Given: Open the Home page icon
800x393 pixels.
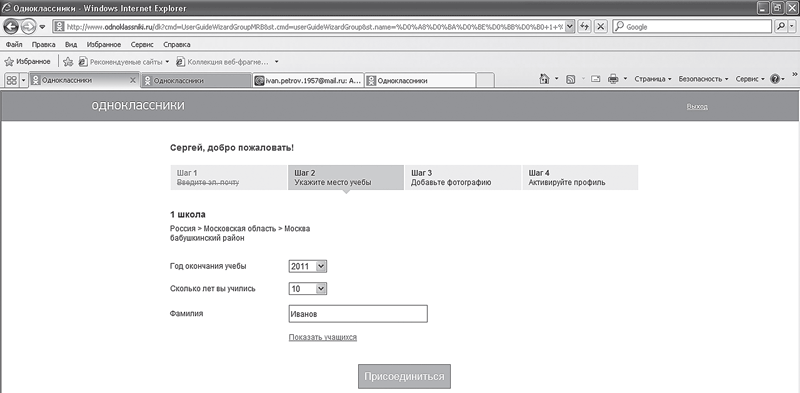Looking at the screenshot, I should tap(544, 79).
